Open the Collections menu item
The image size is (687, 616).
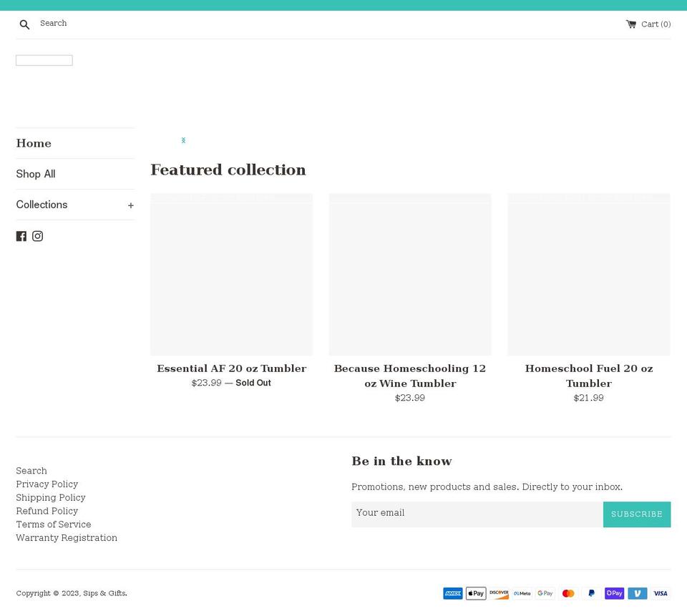pyautogui.click(x=42, y=205)
